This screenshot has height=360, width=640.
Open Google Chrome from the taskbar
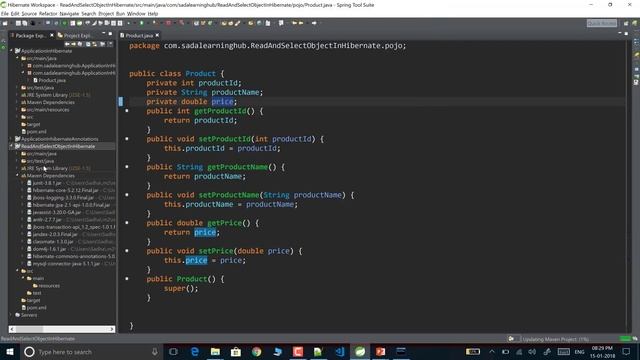click(256, 351)
